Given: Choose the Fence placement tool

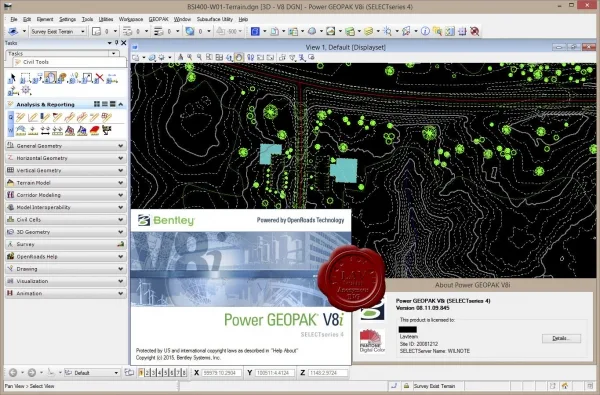Looking at the screenshot, I should 25,78.
